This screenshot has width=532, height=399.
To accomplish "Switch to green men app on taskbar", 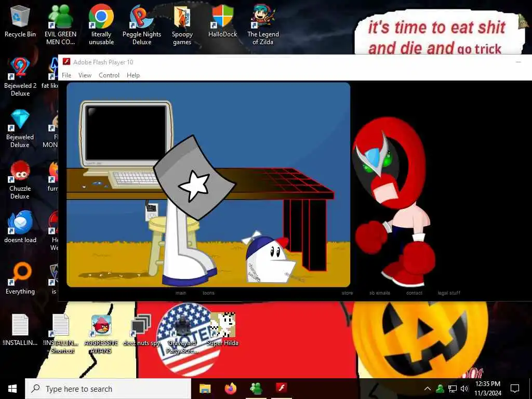I will (256, 389).
